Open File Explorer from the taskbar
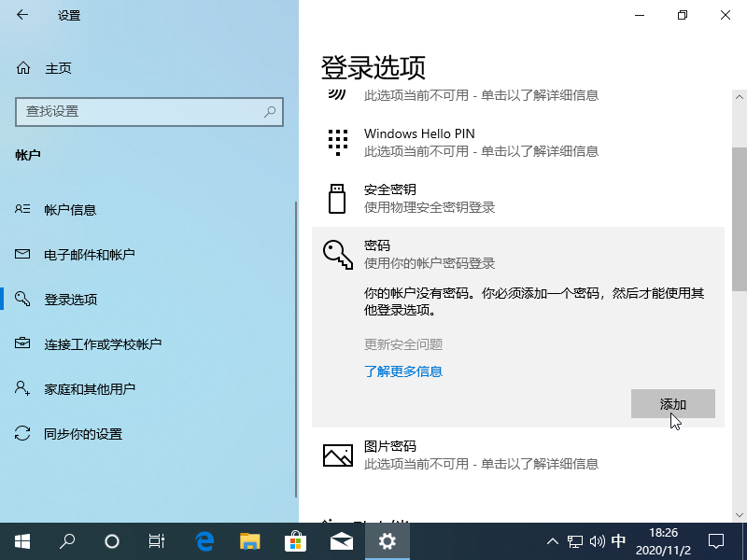747x560 pixels. coord(250,541)
